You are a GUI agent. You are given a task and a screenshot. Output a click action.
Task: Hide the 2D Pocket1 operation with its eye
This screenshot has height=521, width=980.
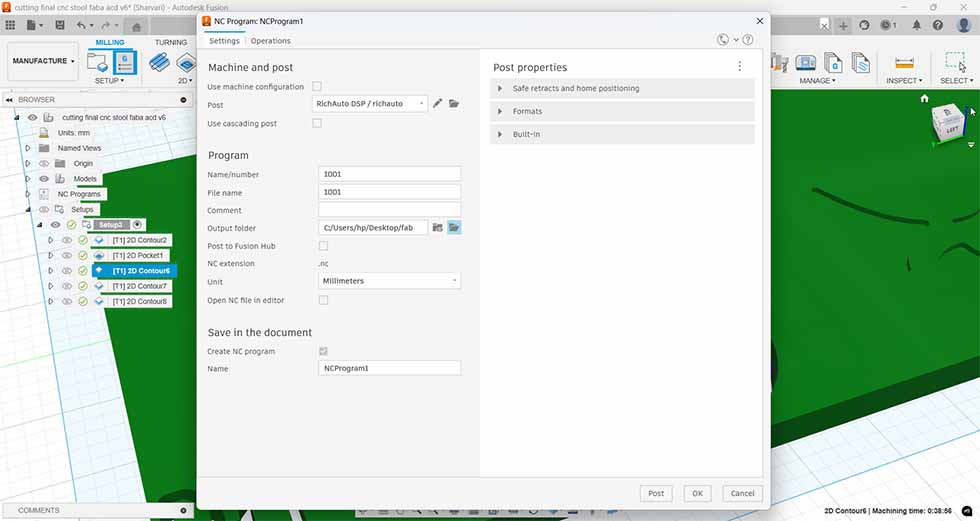point(67,256)
